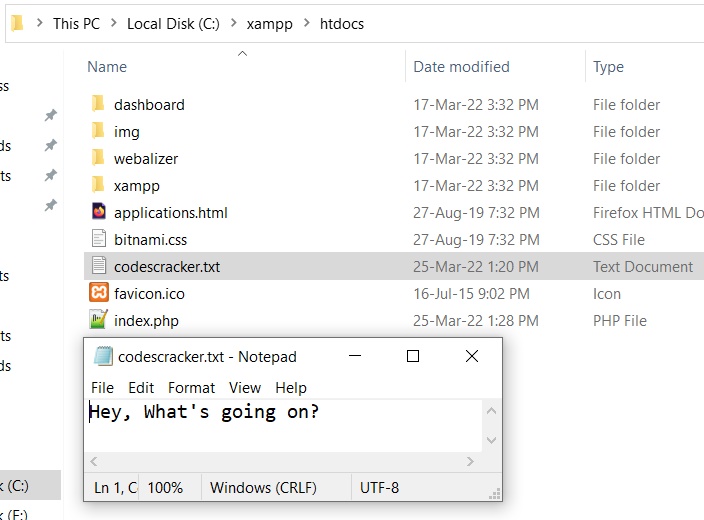This screenshot has height=520, width=704.
Task: Open the Help menu in Notepad
Action: (x=291, y=388)
